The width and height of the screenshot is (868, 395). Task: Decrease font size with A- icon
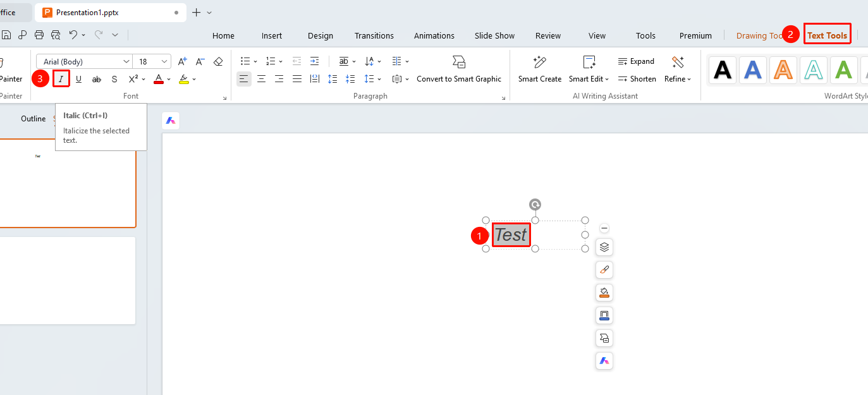coord(200,61)
